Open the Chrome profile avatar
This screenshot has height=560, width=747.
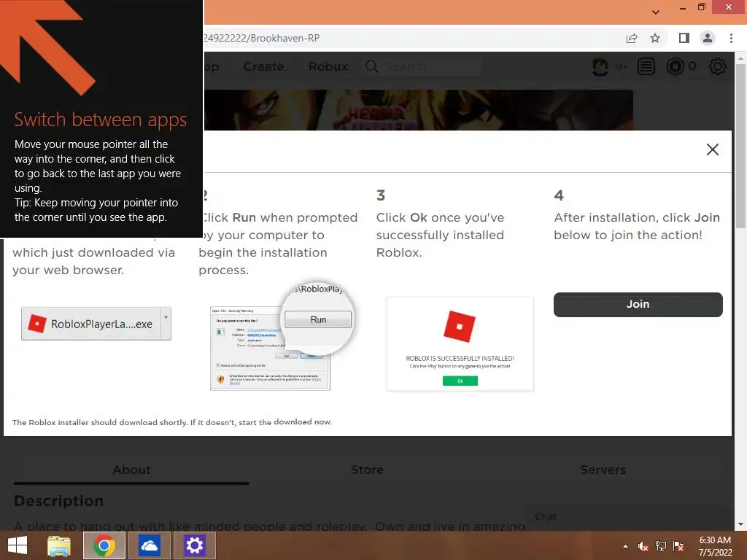click(708, 38)
